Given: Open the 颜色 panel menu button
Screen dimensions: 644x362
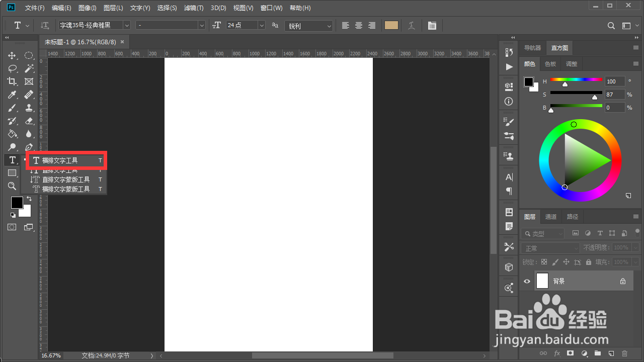Looking at the screenshot, I should pos(635,63).
